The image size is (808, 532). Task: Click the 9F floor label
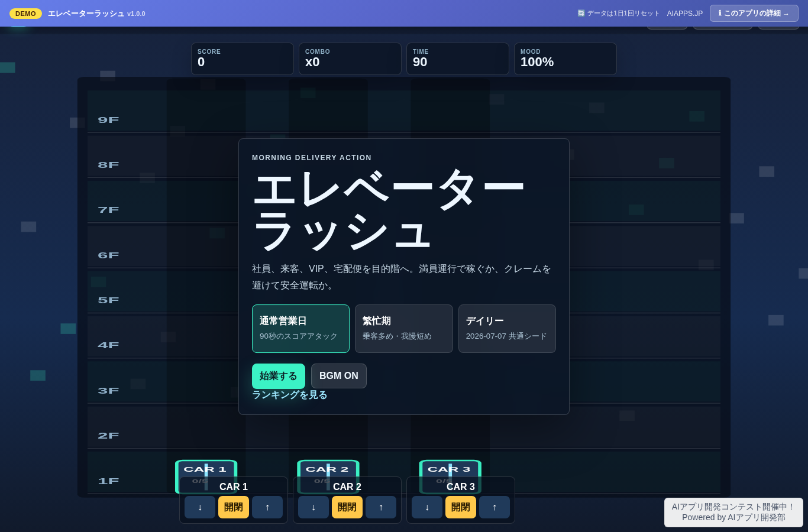(108, 120)
